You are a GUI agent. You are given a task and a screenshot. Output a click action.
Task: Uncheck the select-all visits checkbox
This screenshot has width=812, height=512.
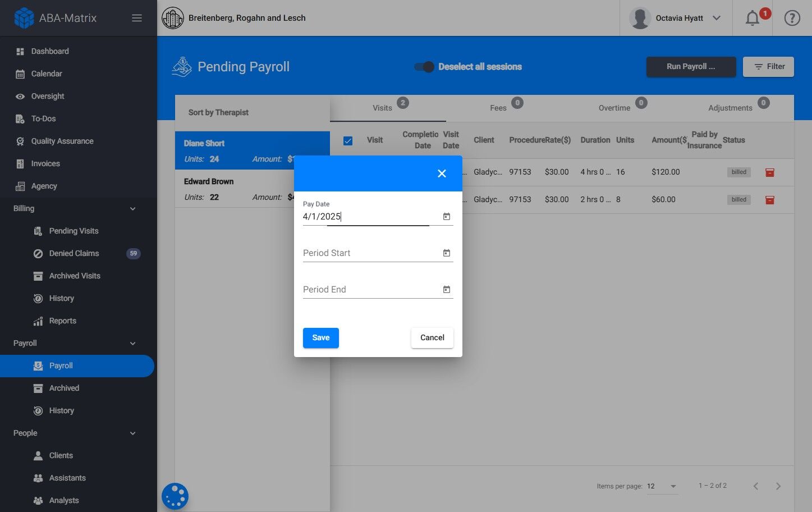pyautogui.click(x=348, y=140)
